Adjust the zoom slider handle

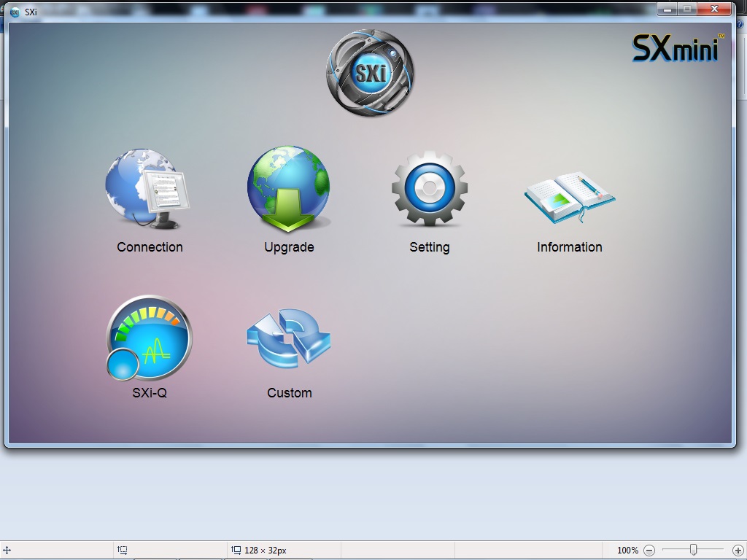pyautogui.click(x=693, y=550)
